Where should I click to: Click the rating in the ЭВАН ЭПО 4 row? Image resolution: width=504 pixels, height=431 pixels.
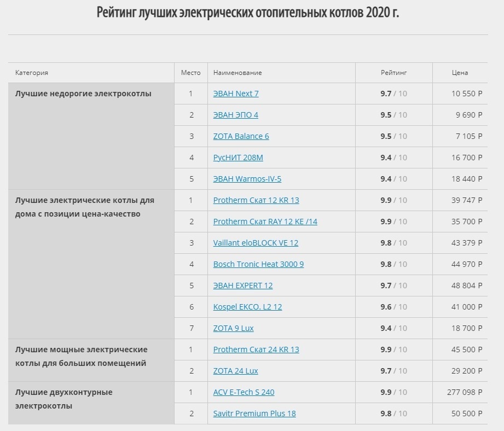click(x=394, y=115)
